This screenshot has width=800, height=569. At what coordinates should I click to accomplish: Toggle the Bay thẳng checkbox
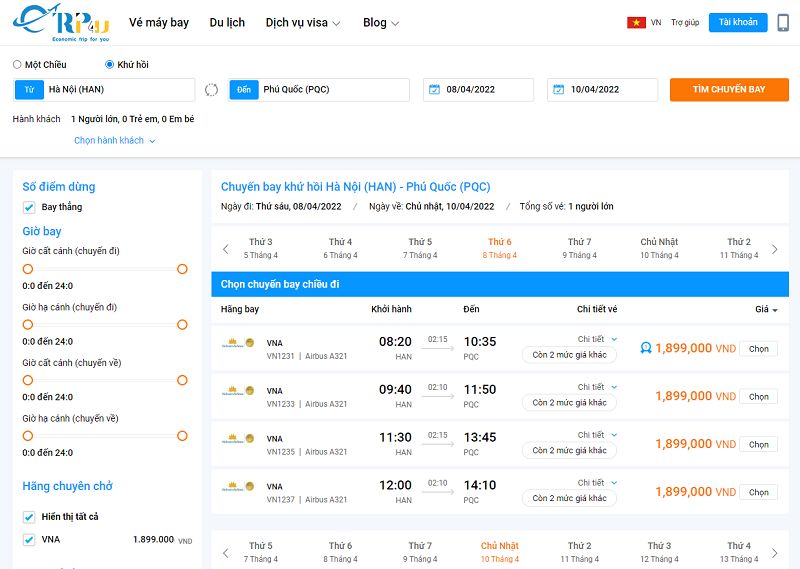click(29, 207)
